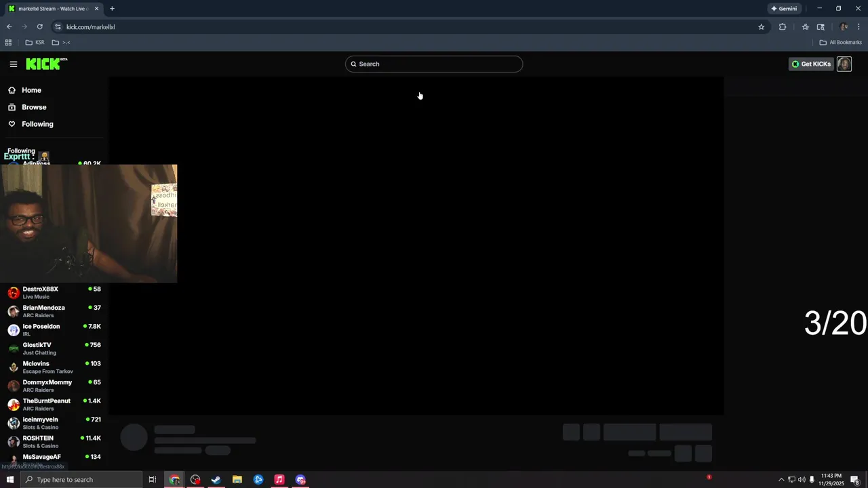868x488 pixels.
Task: Close the markellxl Stream tab
Action: 96,9
